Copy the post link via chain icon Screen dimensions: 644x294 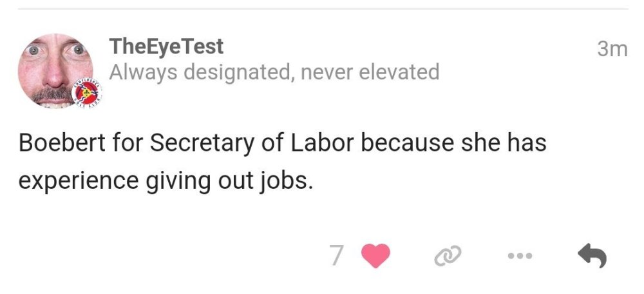point(444,257)
